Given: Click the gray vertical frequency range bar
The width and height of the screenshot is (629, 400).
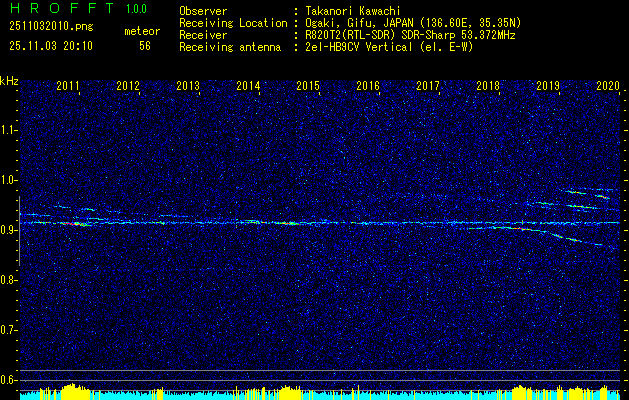Looking at the screenshot, I should 19,231.
